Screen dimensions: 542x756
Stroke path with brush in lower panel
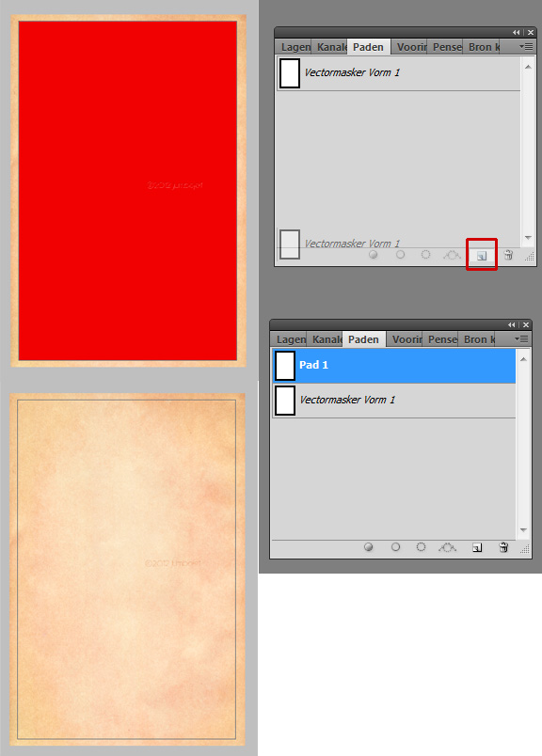[x=395, y=546]
